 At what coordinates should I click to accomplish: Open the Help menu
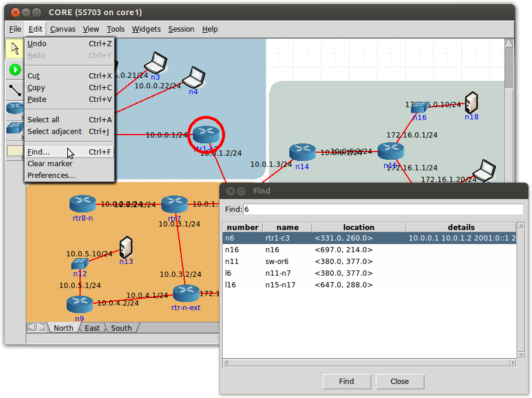coord(210,29)
